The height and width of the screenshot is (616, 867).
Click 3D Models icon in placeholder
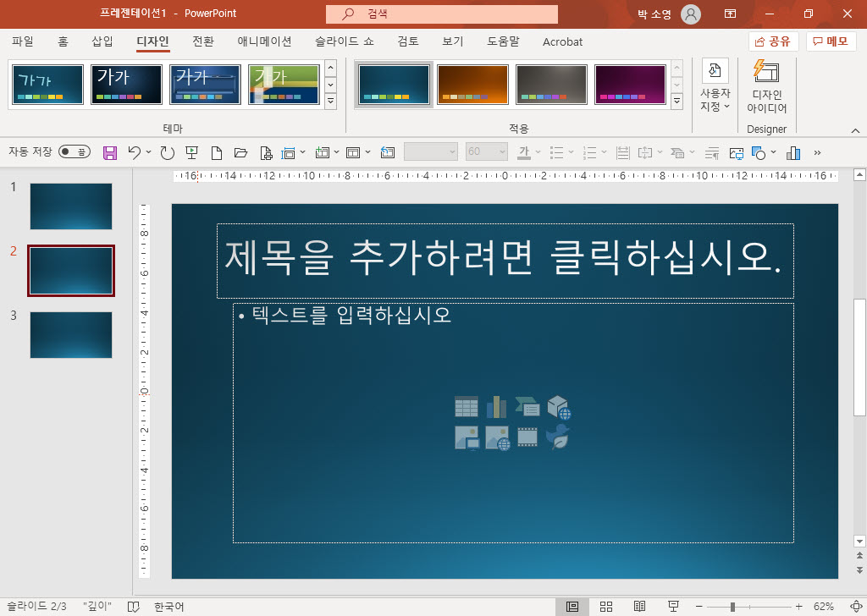pyautogui.click(x=559, y=407)
